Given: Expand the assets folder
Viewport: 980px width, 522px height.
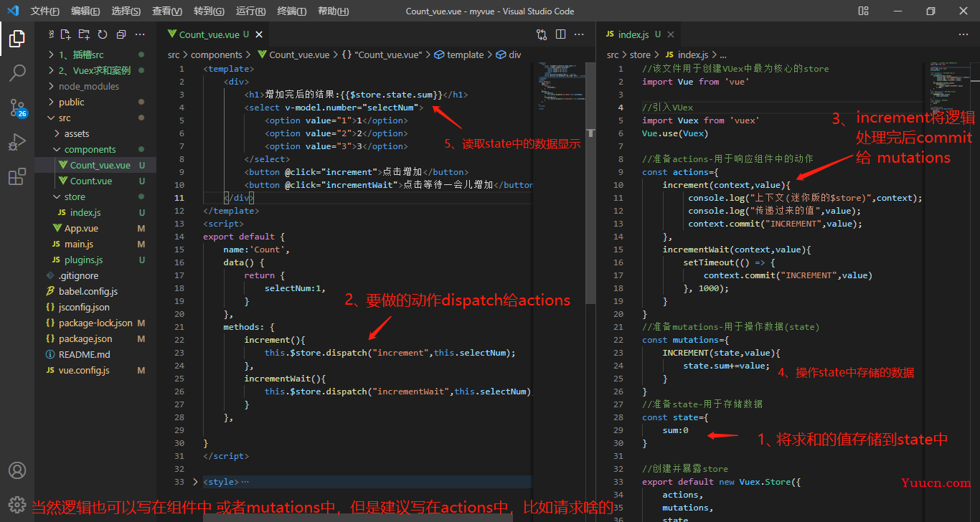Looking at the screenshot, I should pos(95,133).
